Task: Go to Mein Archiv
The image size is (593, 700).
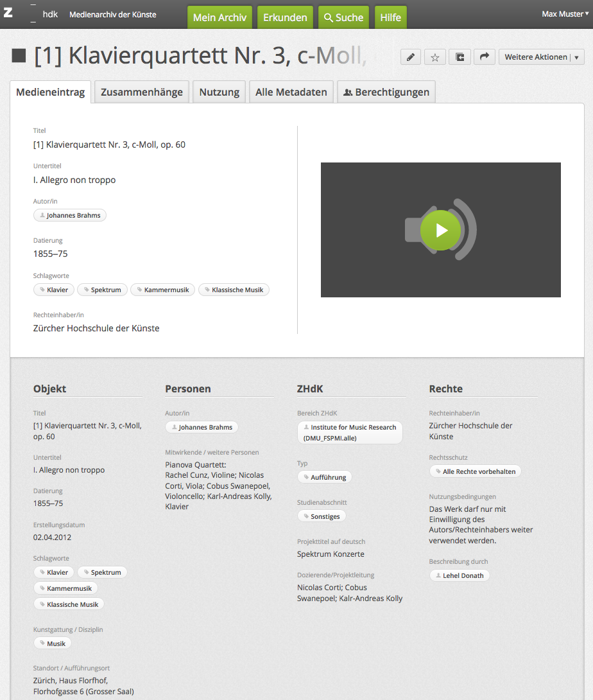Action: pos(219,17)
